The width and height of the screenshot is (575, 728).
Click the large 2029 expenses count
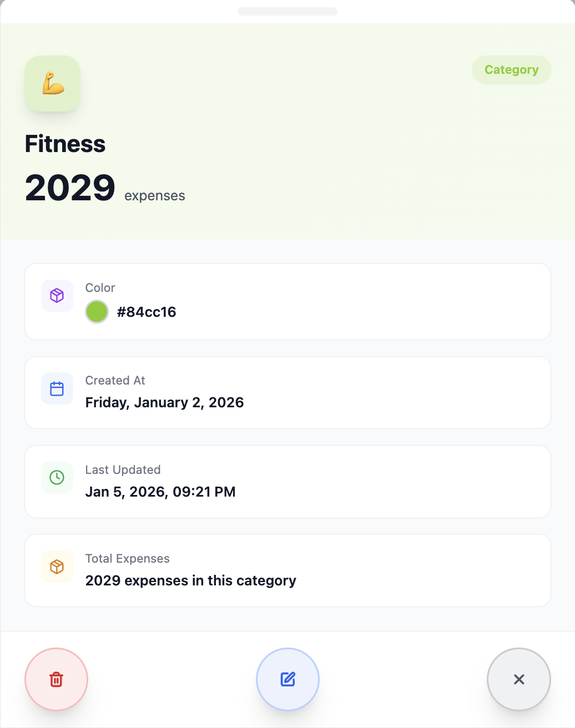(x=70, y=188)
